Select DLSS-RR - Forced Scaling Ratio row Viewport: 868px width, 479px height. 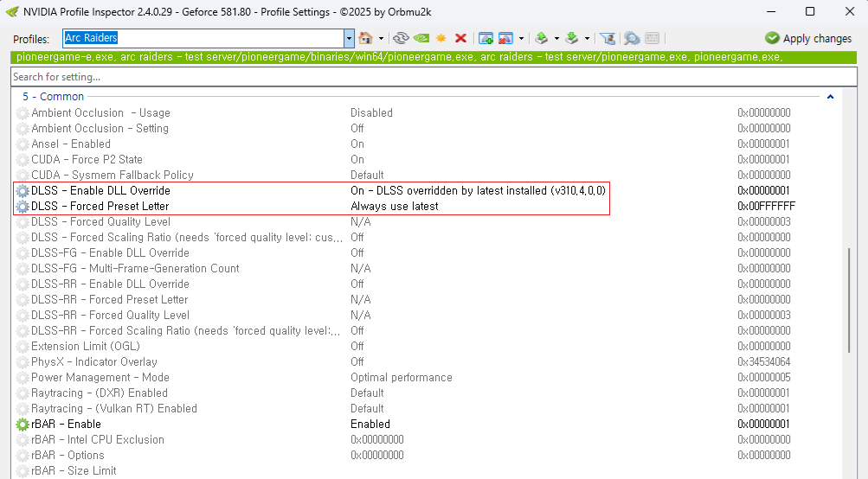coord(427,331)
